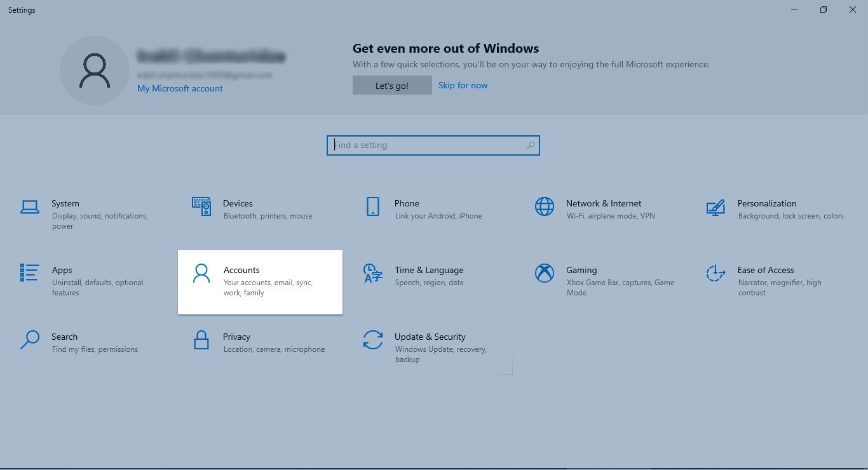Click Skip for now

point(463,84)
